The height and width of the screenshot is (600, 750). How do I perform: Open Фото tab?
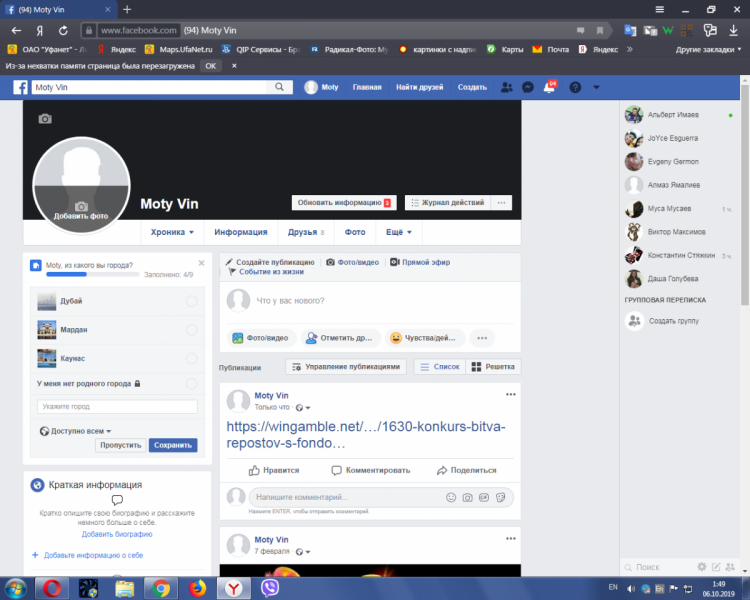(355, 232)
